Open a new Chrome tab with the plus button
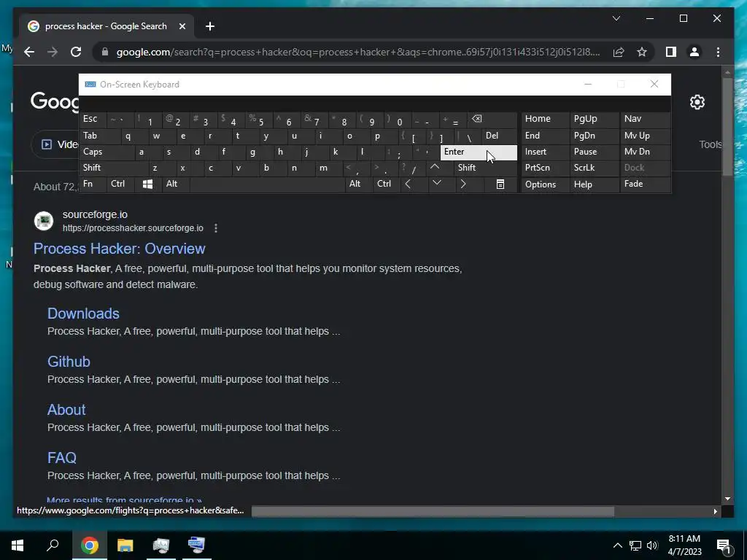The image size is (747, 560). (x=210, y=26)
